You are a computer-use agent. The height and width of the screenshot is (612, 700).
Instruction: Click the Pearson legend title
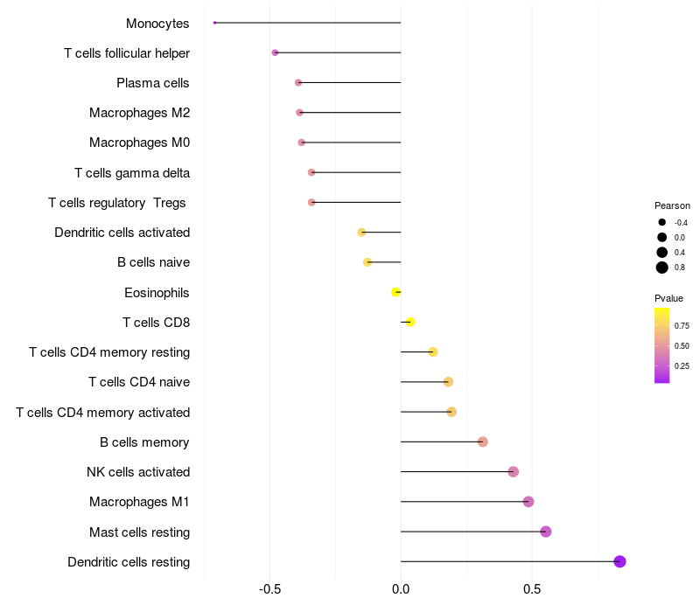672,205
